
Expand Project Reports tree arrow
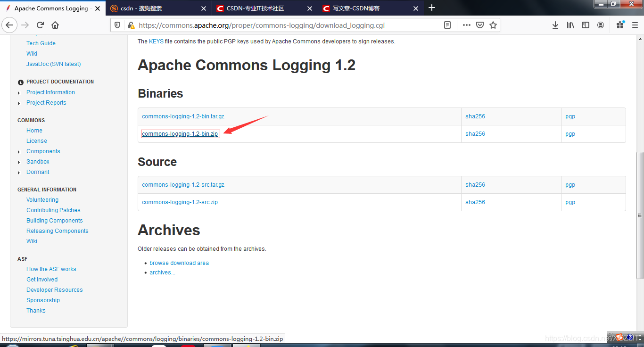pyautogui.click(x=19, y=103)
